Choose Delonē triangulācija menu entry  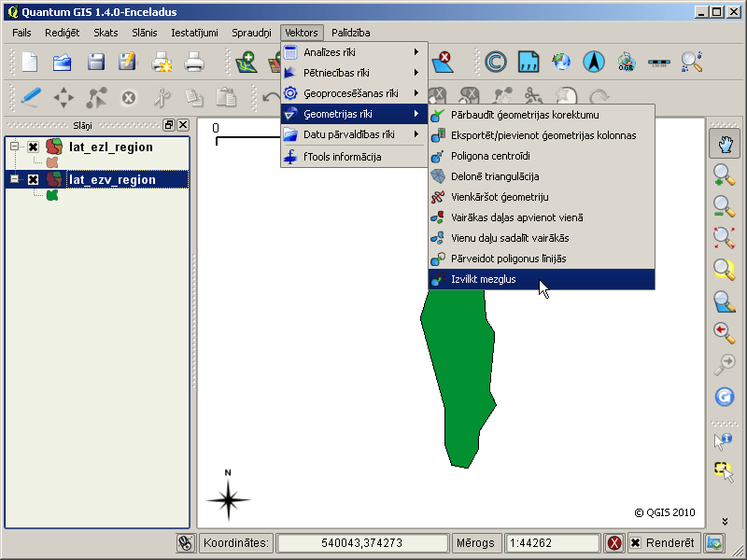point(542,176)
